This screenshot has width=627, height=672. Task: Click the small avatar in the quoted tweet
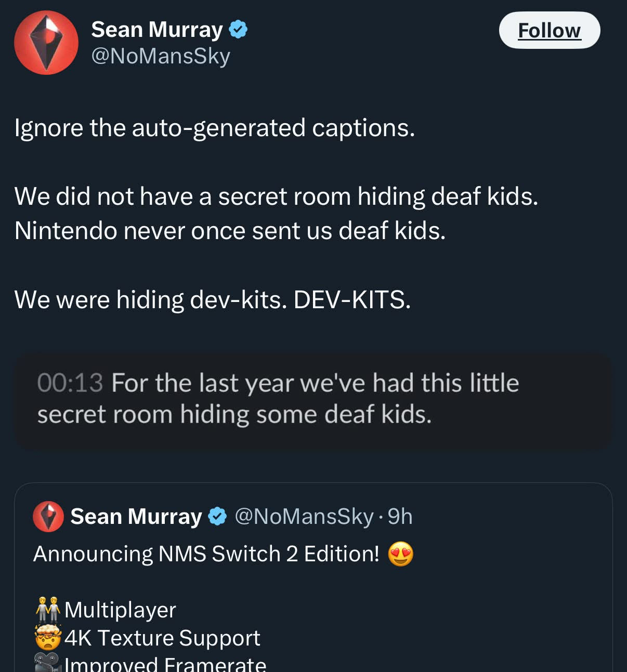48,517
